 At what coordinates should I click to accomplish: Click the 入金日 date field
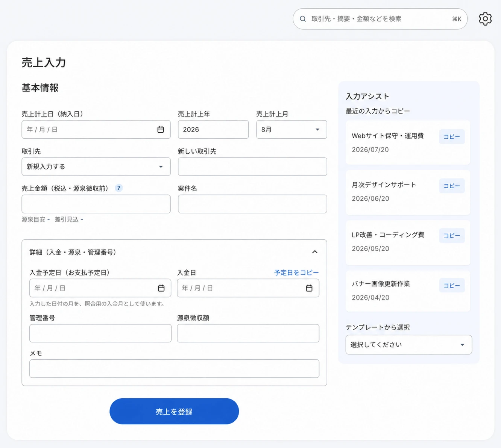[x=248, y=288]
